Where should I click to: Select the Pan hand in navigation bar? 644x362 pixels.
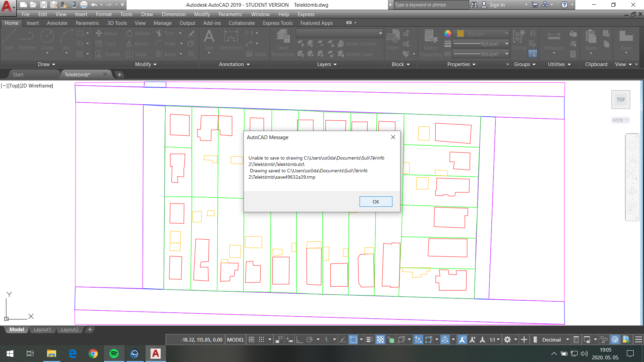(x=632, y=163)
